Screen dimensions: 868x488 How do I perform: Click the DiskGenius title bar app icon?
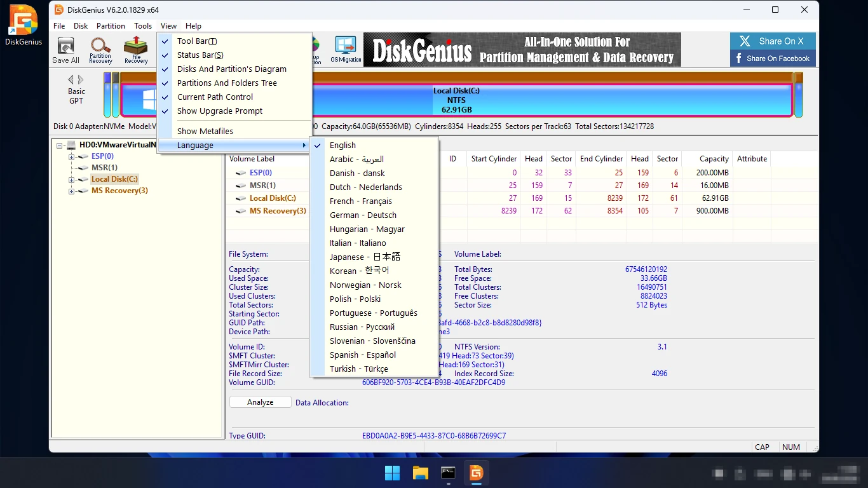tap(58, 10)
